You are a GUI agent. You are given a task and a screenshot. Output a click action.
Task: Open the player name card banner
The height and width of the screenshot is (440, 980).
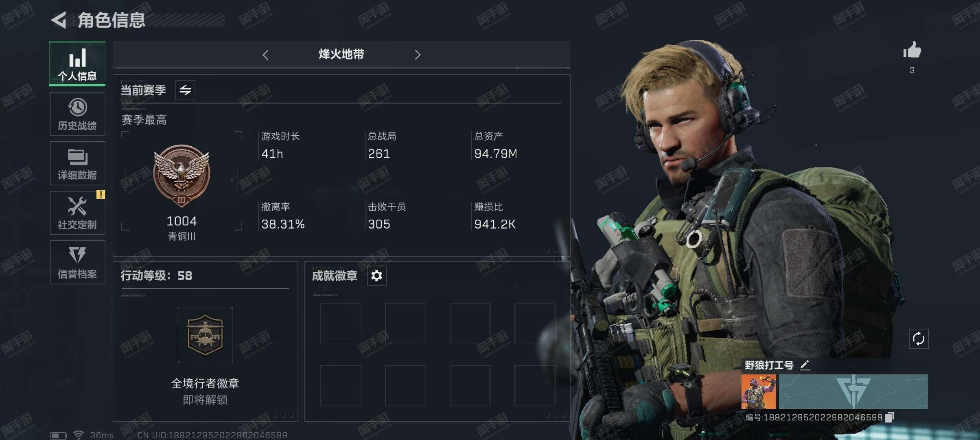[853, 392]
